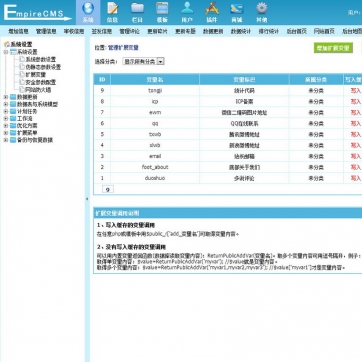Open 数据统计 in the secondary menu
362x362 pixels.
pyautogui.click(x=241, y=32)
